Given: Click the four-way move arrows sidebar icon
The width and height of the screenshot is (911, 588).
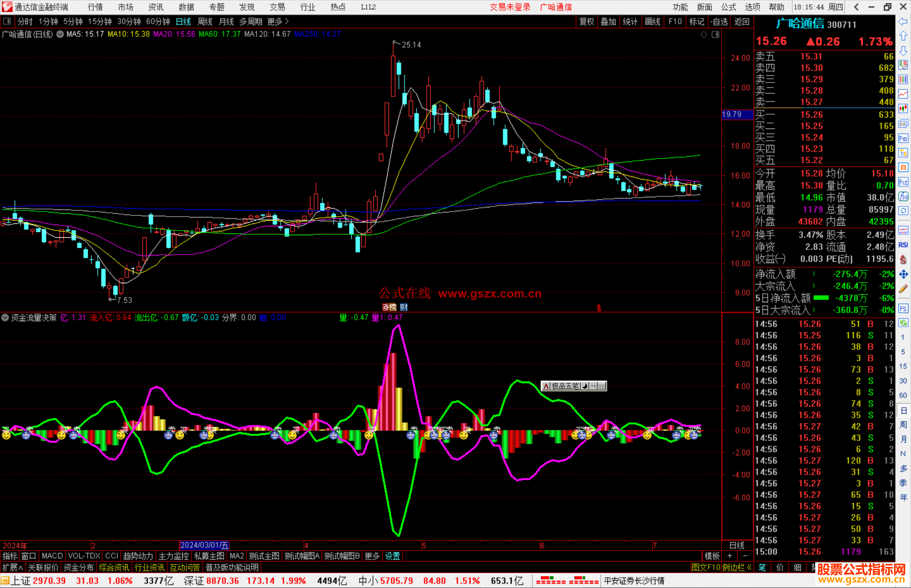Looking at the screenshot, I should (x=903, y=274).
